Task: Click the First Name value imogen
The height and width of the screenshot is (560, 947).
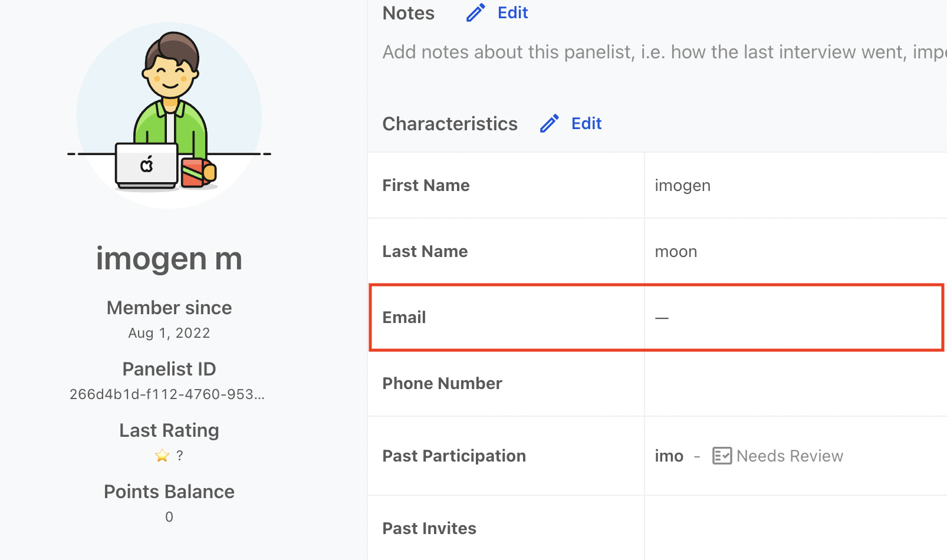Action: pyautogui.click(x=682, y=186)
